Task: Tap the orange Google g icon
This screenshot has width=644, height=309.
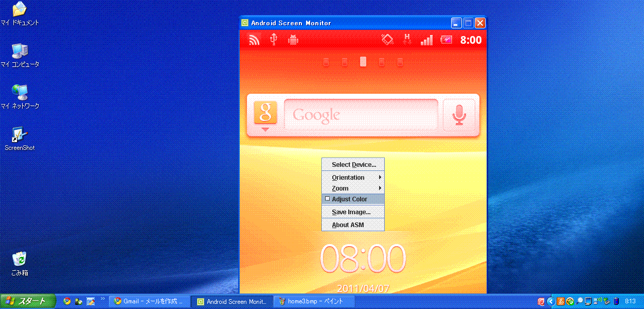Action: (265, 112)
